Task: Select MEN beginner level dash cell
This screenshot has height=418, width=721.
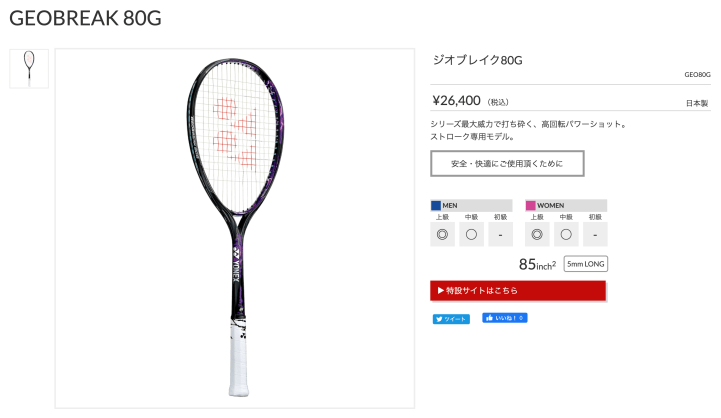Action: pyautogui.click(x=500, y=235)
